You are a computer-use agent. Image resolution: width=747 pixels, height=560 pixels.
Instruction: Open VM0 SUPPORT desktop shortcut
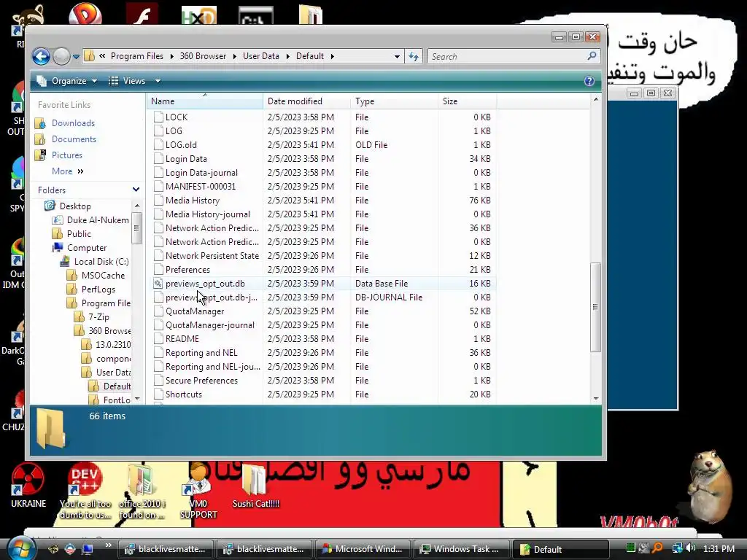(x=198, y=491)
